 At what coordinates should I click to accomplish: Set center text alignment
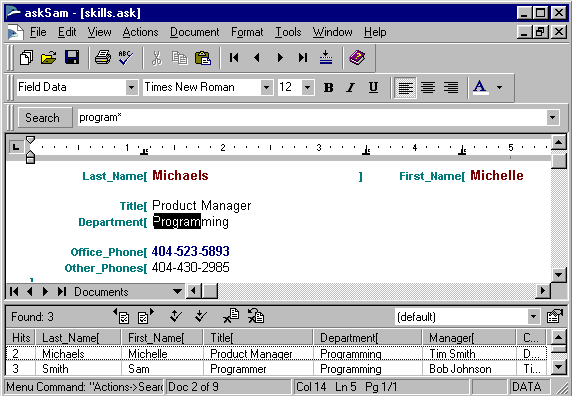click(428, 88)
